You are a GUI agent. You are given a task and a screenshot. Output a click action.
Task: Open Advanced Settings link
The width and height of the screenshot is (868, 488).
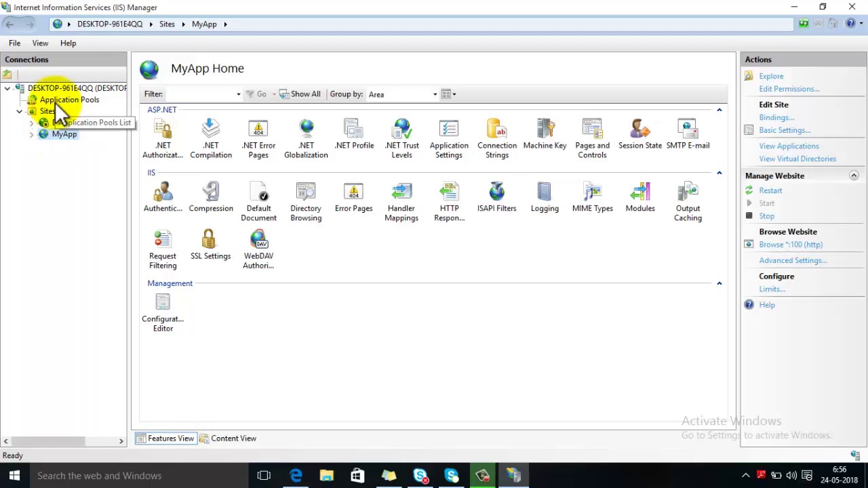pos(793,260)
